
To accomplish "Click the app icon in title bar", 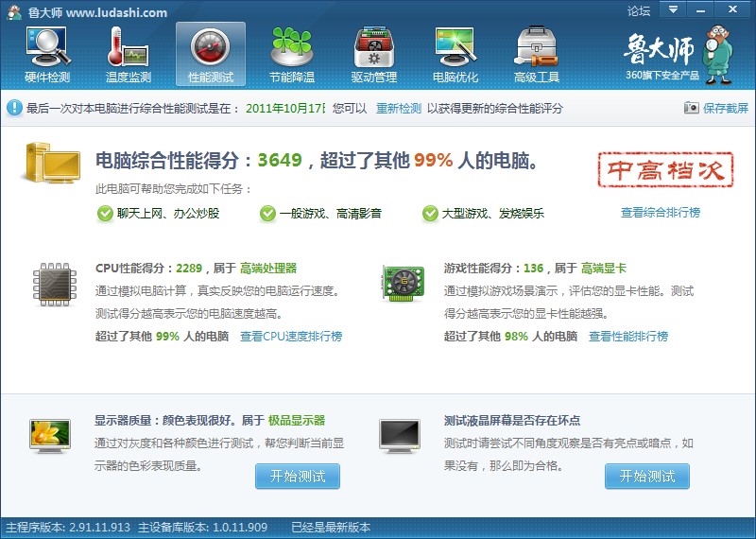I will [14, 12].
